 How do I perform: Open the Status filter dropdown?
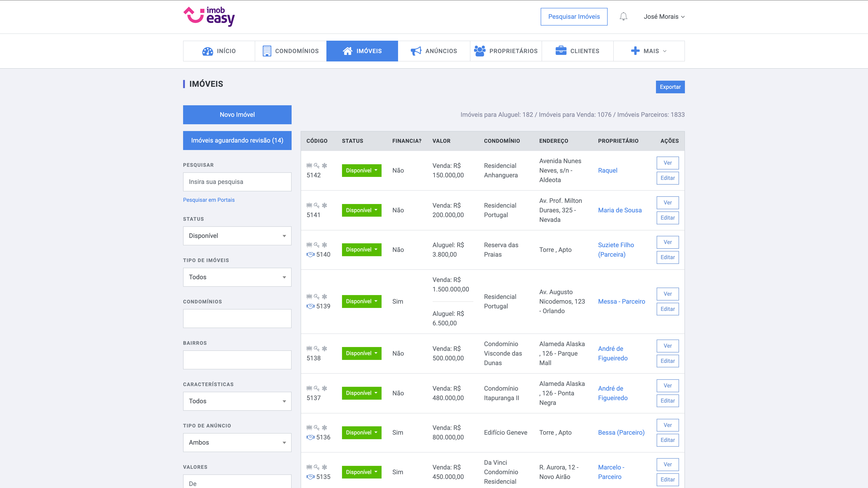click(237, 236)
